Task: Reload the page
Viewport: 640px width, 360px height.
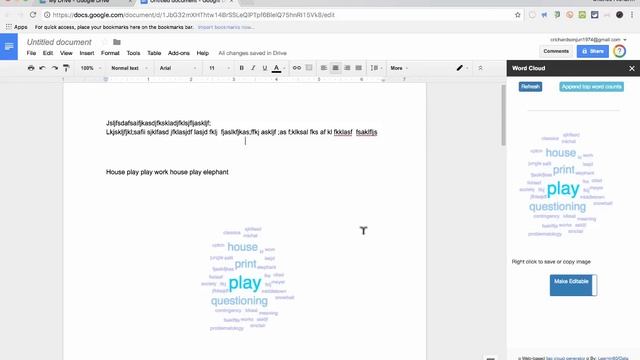Action: pos(33,15)
